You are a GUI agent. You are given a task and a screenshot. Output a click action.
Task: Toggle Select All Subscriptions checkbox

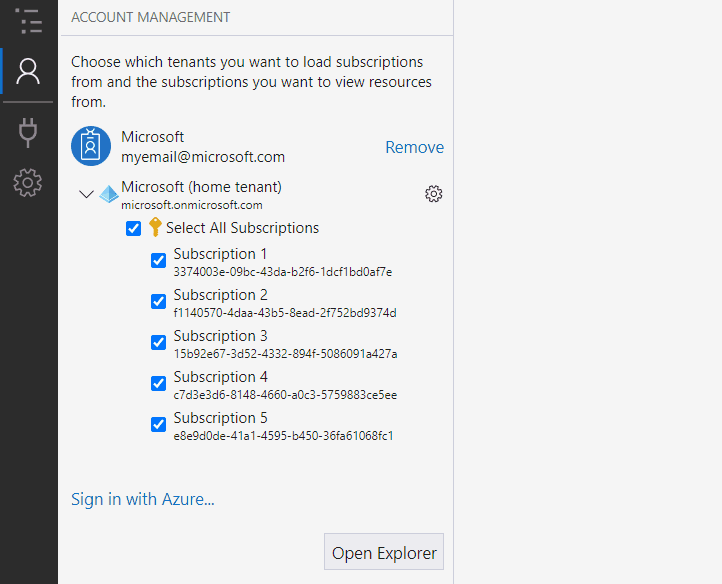pyautogui.click(x=134, y=228)
